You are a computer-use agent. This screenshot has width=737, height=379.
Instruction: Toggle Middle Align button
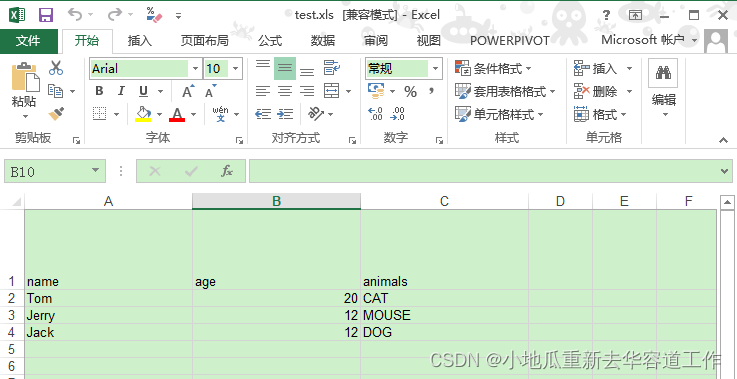(x=285, y=68)
